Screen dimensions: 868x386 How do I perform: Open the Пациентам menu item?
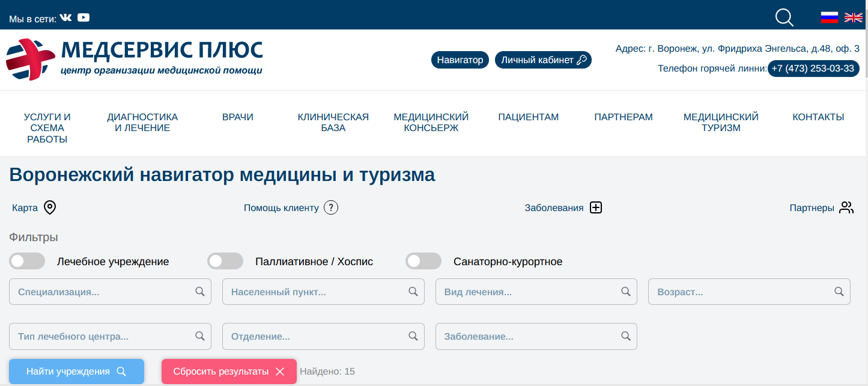point(529,117)
